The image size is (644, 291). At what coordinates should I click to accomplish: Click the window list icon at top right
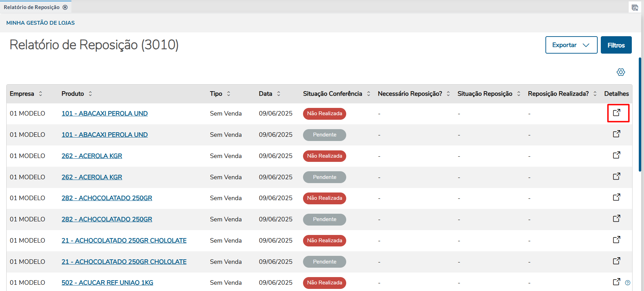pos(635,7)
